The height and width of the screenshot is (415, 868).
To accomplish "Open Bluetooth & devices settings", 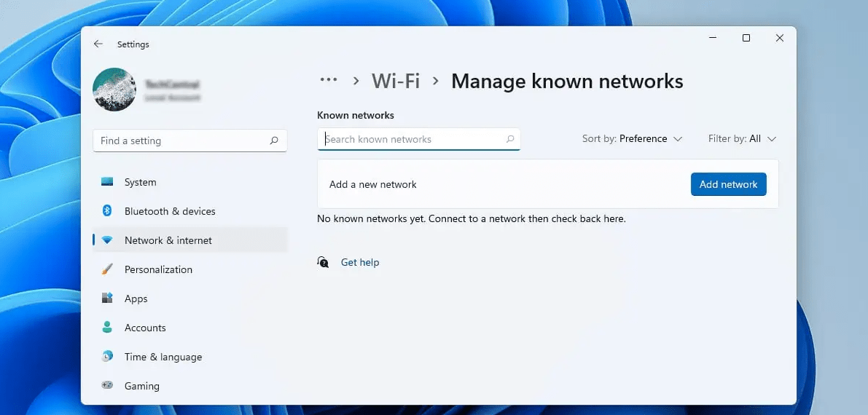I will (169, 211).
